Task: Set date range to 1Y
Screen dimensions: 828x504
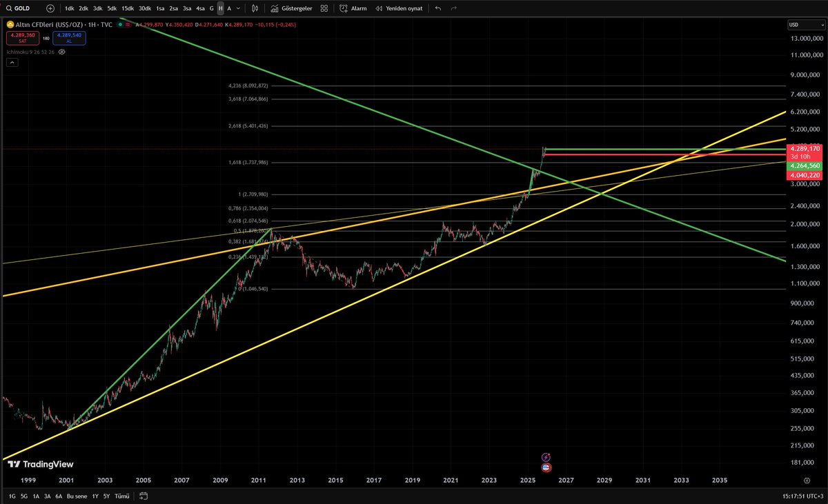Action: tap(95, 496)
